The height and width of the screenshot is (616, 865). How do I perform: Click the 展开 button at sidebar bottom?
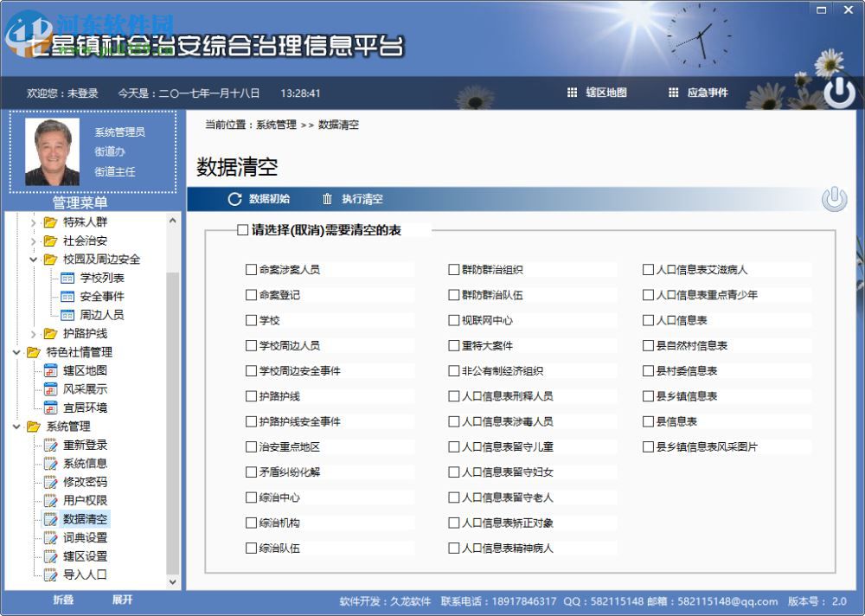124,600
